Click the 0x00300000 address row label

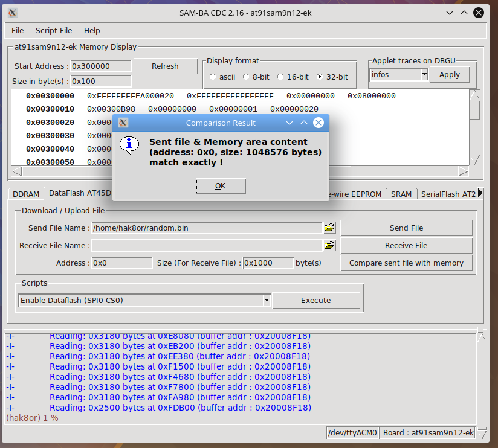(50, 96)
